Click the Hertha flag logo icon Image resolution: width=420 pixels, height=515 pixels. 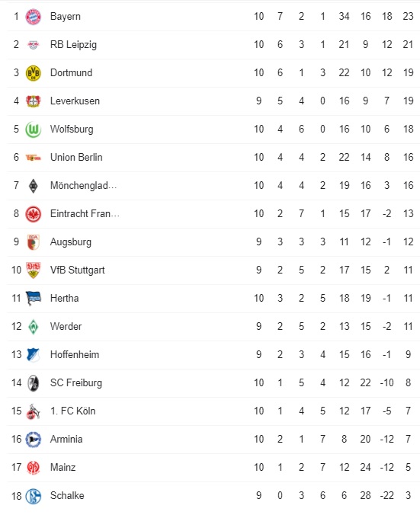(x=34, y=298)
